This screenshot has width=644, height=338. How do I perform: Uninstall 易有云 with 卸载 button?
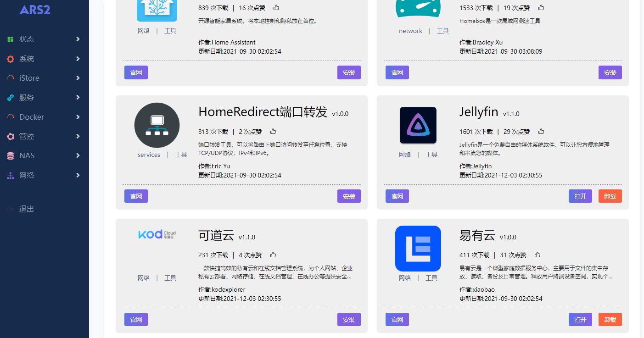[x=610, y=320]
